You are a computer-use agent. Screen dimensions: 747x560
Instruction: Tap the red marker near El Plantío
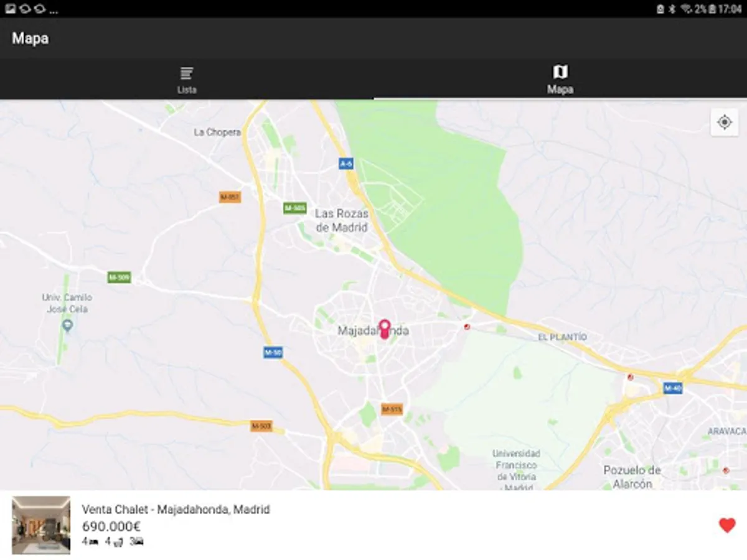click(466, 327)
